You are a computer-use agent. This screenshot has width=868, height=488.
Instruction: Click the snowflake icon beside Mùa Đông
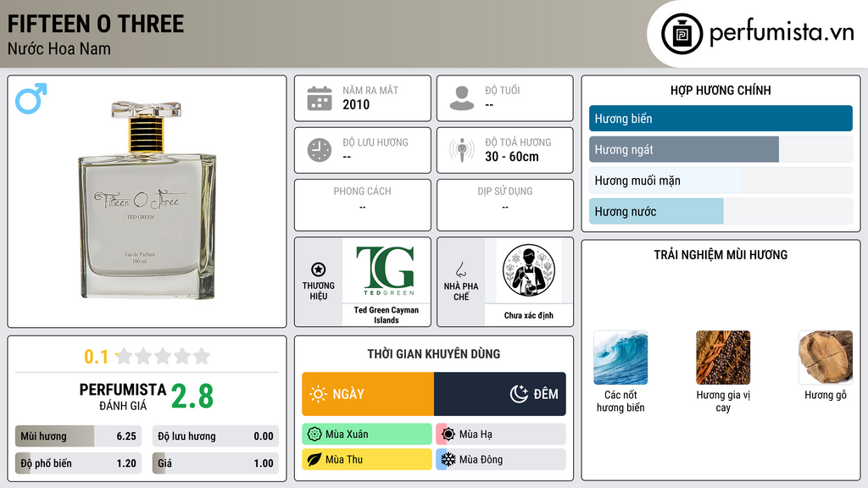click(448, 459)
